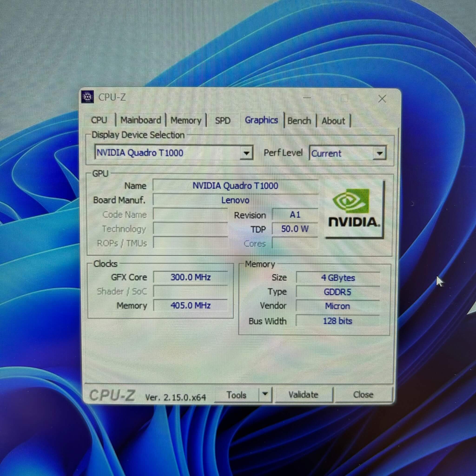Open the Tools dropdown arrow
The image size is (476, 476).
pyautogui.click(x=265, y=394)
